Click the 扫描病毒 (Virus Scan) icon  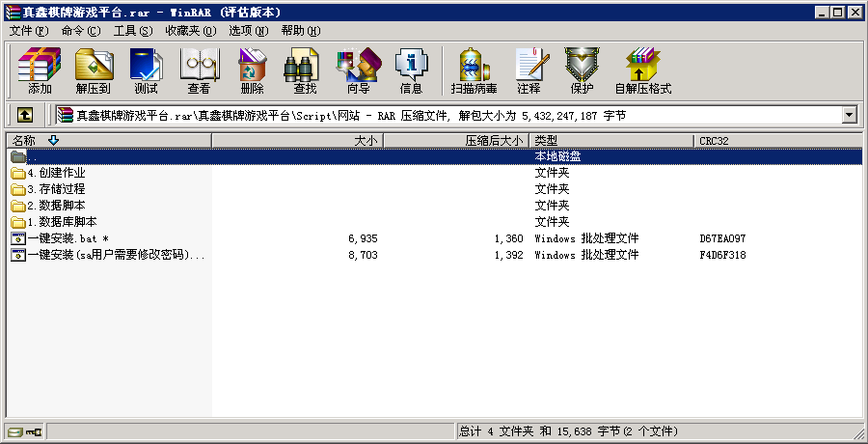474,70
